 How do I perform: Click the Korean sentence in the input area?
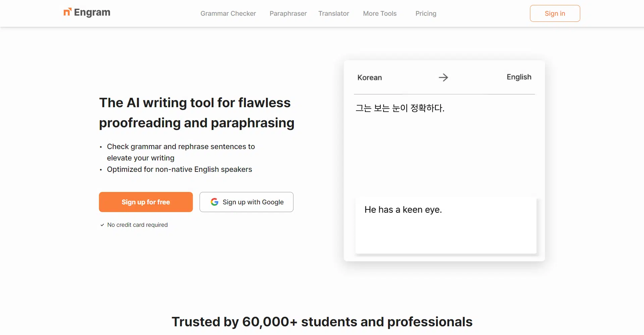(400, 108)
